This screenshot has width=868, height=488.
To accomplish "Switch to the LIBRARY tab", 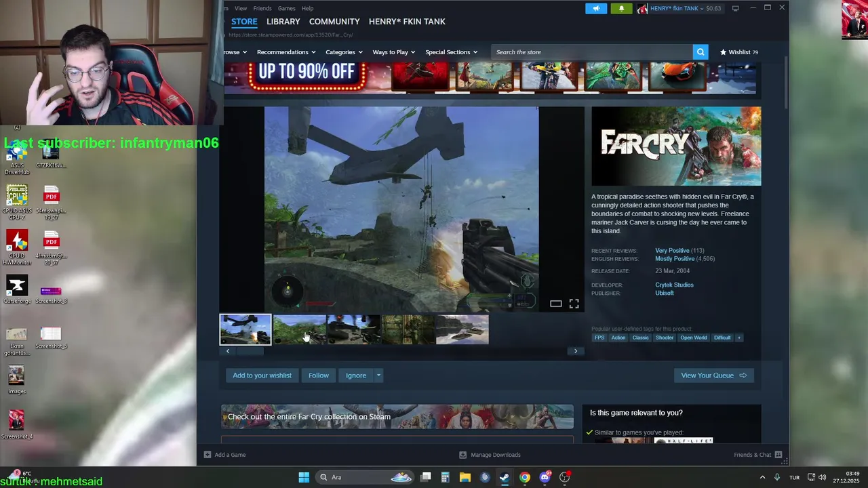I will (x=283, y=22).
